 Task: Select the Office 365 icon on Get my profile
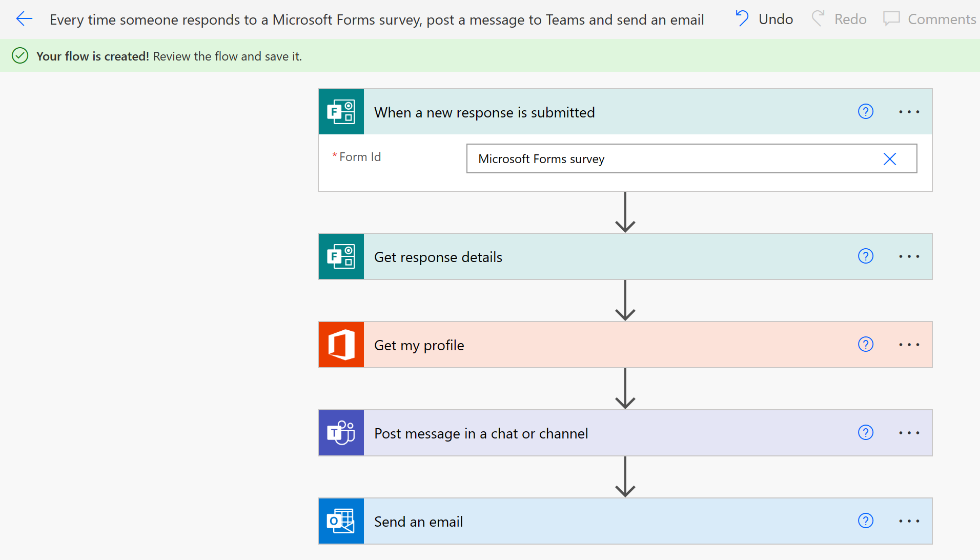(341, 345)
